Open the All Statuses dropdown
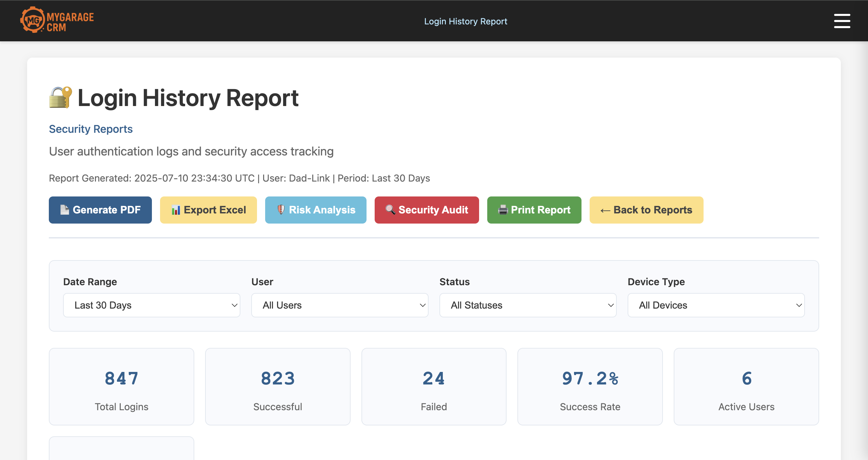The width and height of the screenshot is (868, 460). [528, 305]
